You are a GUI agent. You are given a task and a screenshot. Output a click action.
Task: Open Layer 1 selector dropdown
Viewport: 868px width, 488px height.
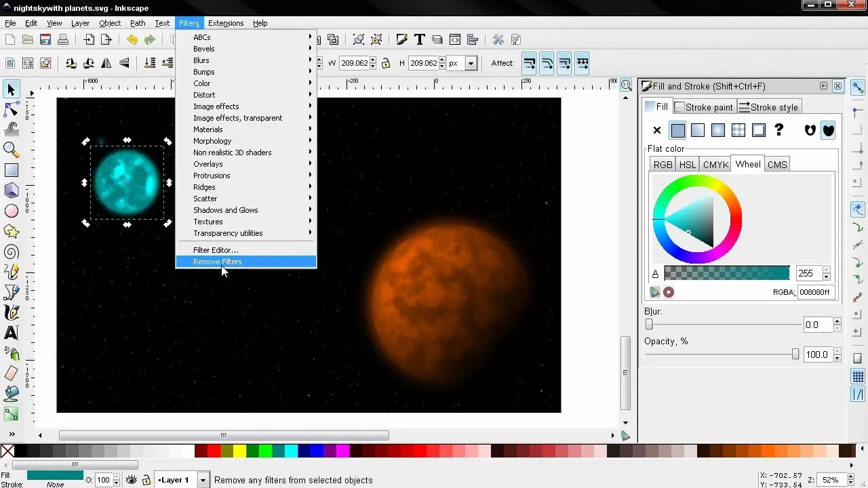[x=202, y=480]
